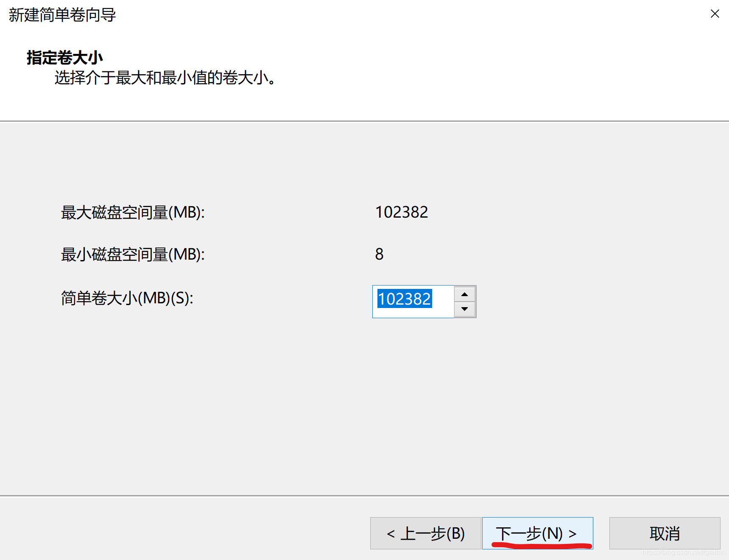Viewport: 729px width, 560px height.
Task: Click the 新建简单卷向导 title bar text
Action: click(62, 15)
